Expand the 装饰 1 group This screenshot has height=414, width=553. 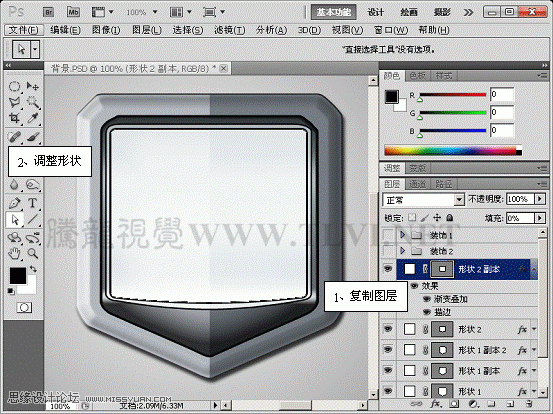coord(403,235)
